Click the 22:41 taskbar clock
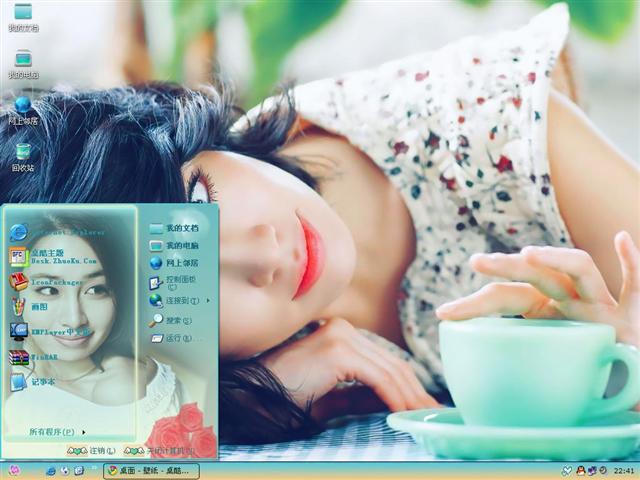This screenshot has height=480, width=640. pos(624,471)
